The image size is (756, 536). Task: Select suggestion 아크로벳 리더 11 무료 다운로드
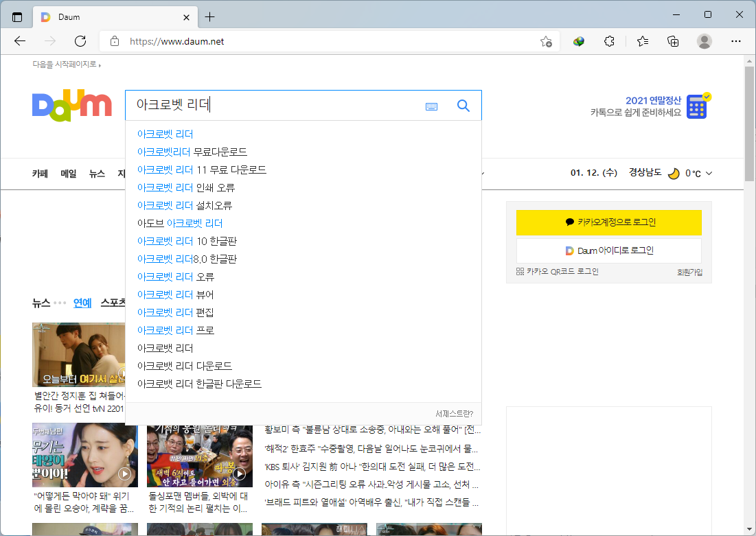tap(202, 170)
